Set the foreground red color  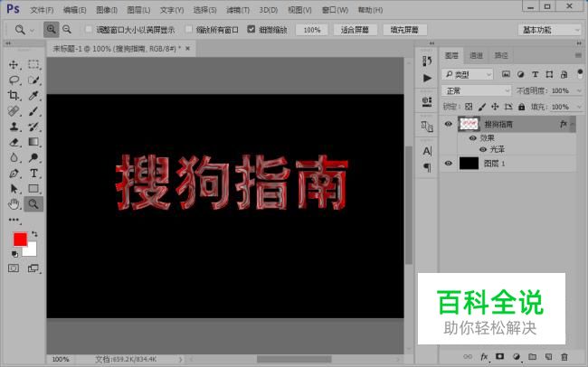(19, 239)
